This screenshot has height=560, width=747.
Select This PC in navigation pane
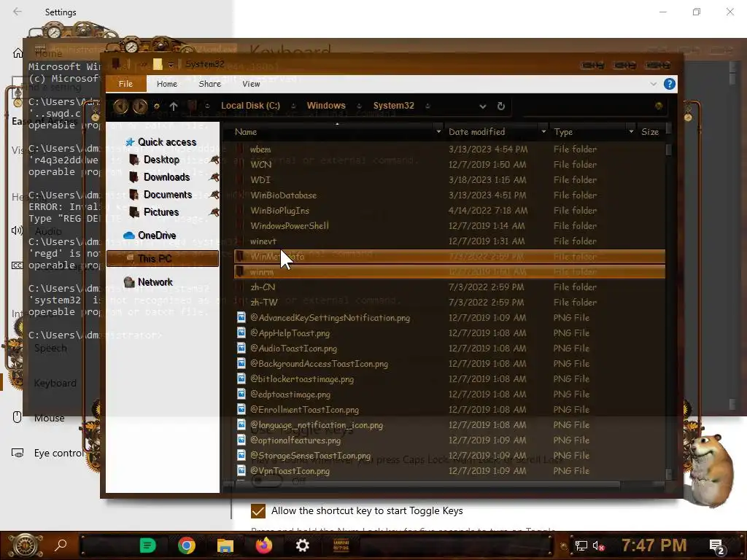[163, 259]
